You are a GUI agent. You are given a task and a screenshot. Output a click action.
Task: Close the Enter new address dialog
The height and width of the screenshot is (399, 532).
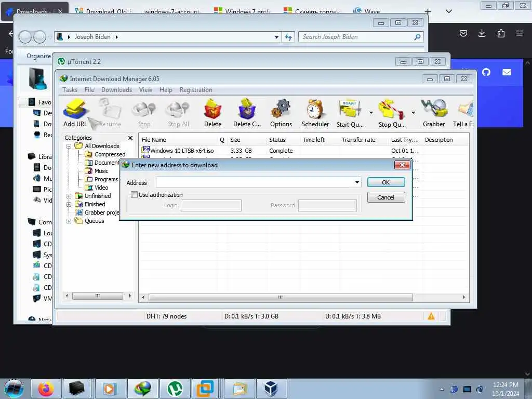coord(403,165)
